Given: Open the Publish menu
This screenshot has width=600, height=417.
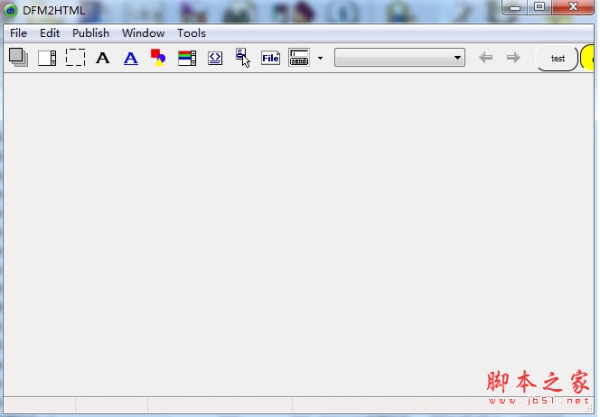Looking at the screenshot, I should tap(91, 33).
